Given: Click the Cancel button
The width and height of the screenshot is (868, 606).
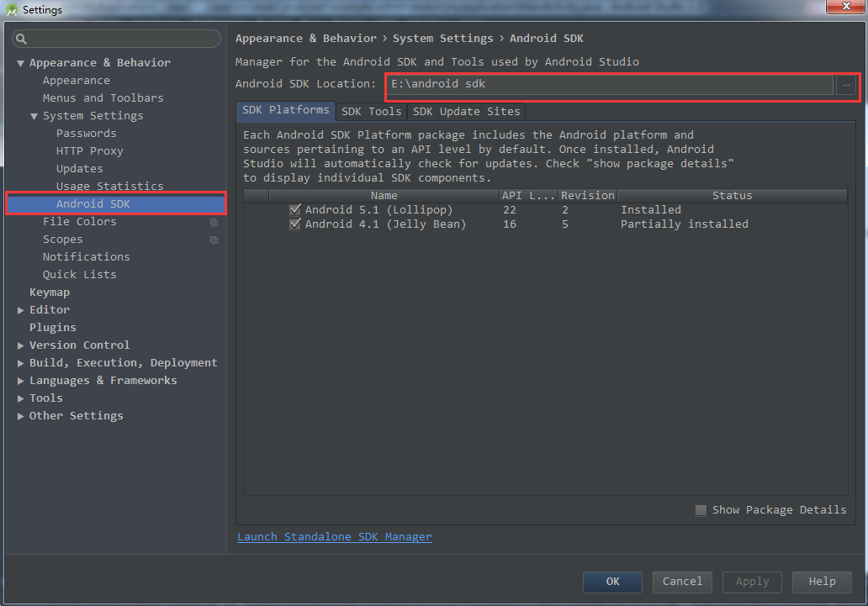Looking at the screenshot, I should [x=682, y=582].
